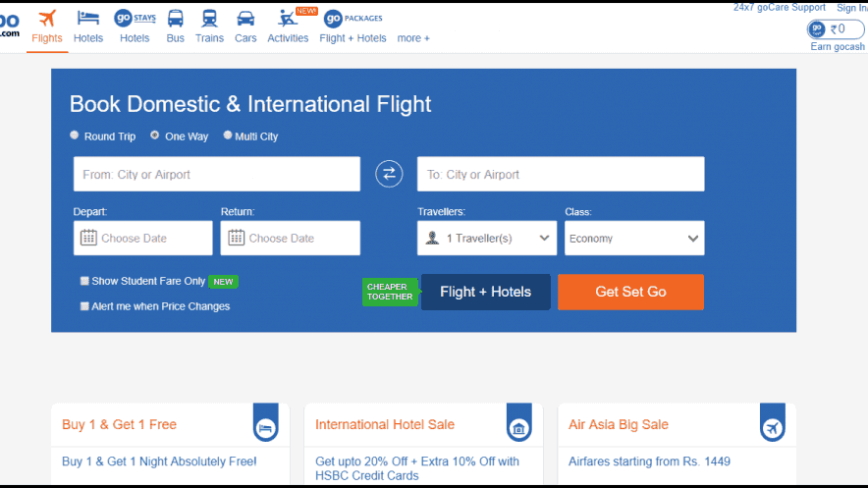Viewport: 868px width, 488px height.
Task: Click the green NEW badge beside Student Fare
Action: pos(223,282)
